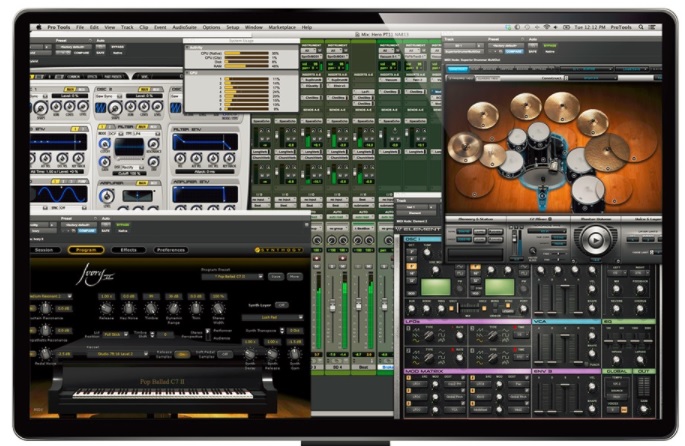Click the snare drum in drum kit view

511,165
